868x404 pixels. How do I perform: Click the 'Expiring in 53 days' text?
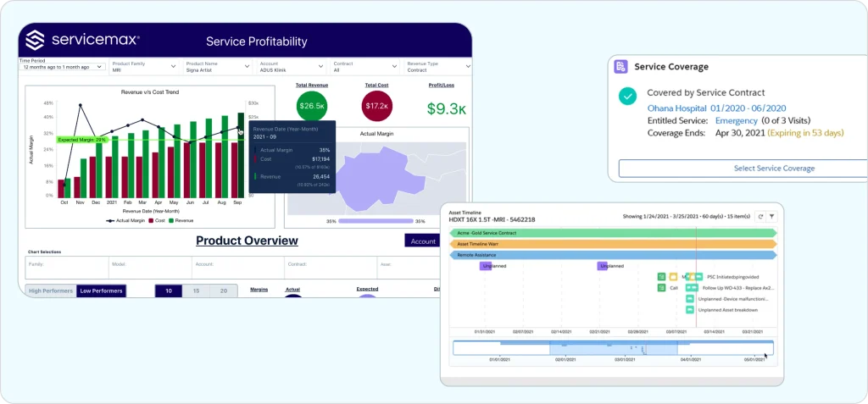pos(806,133)
